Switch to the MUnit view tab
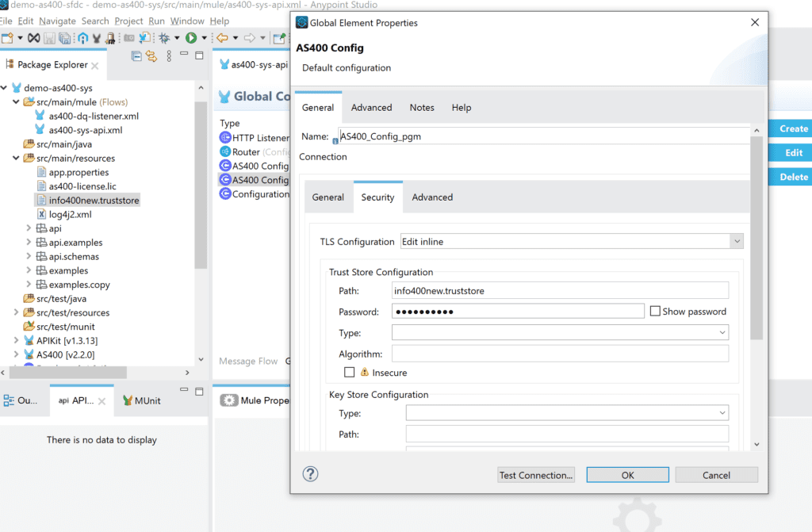Image resolution: width=812 pixels, height=532 pixels. 141,400
